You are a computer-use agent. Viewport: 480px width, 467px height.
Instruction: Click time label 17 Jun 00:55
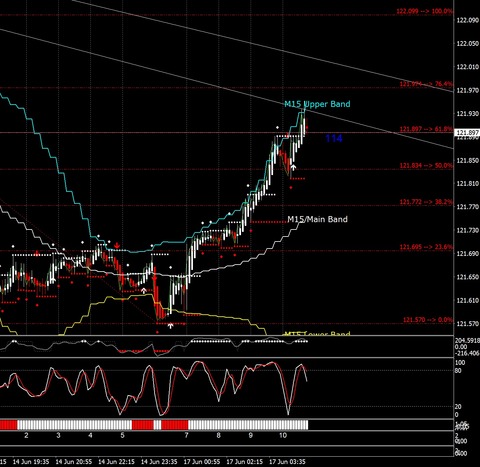(202, 462)
